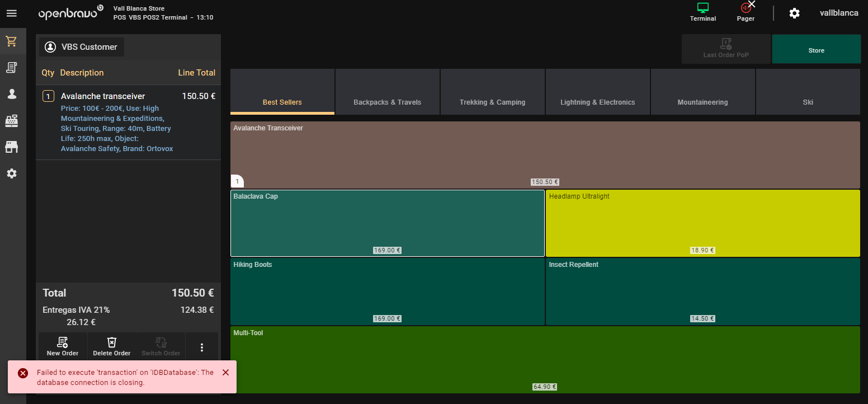Open the store sidebar icon
The image size is (868, 404).
point(11,147)
